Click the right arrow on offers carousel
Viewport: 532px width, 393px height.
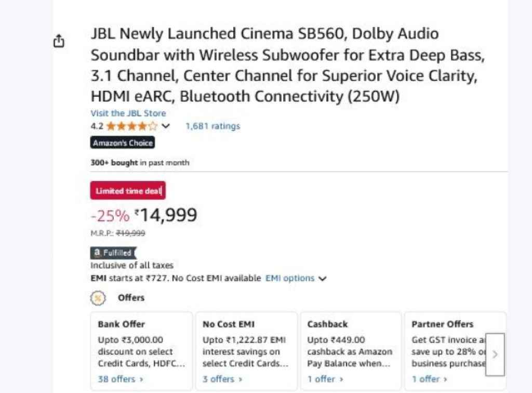tap(494, 355)
